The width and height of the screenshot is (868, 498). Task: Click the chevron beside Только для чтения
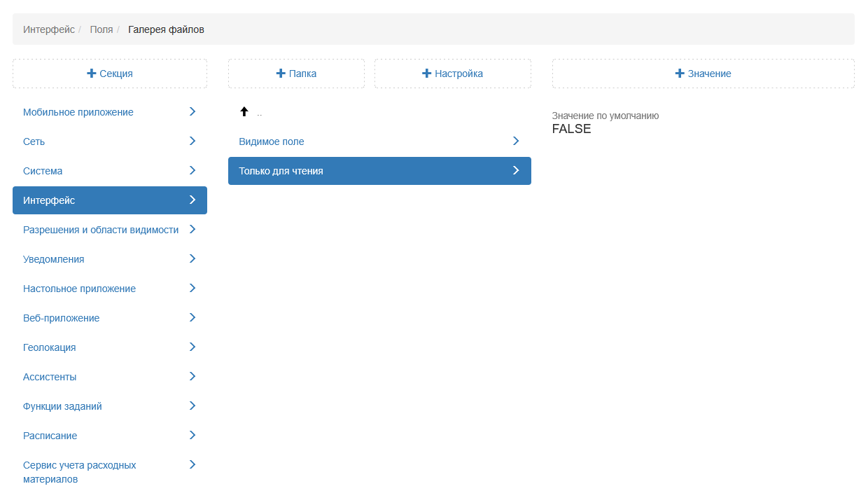516,171
